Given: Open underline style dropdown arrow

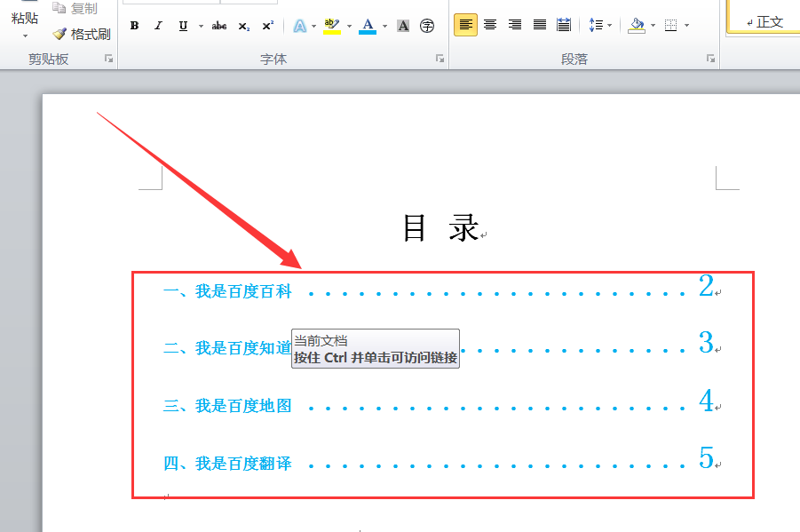Looking at the screenshot, I should (201, 26).
